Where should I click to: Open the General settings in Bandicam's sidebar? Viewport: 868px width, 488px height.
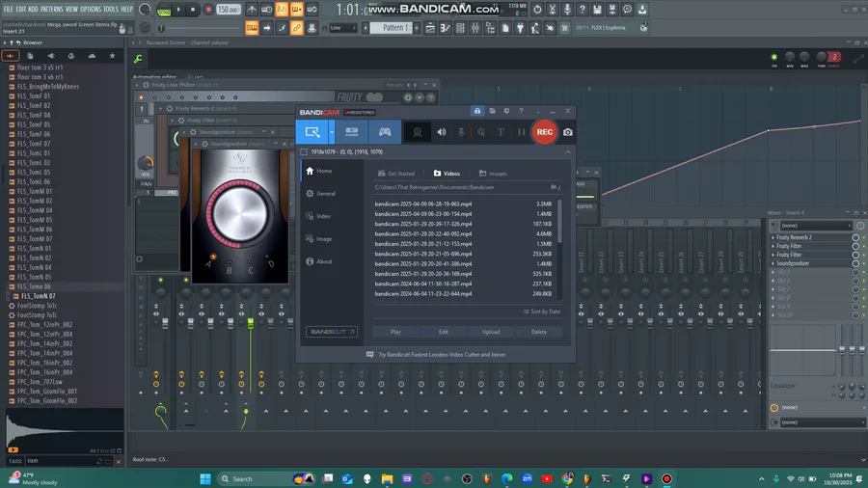pos(320,194)
